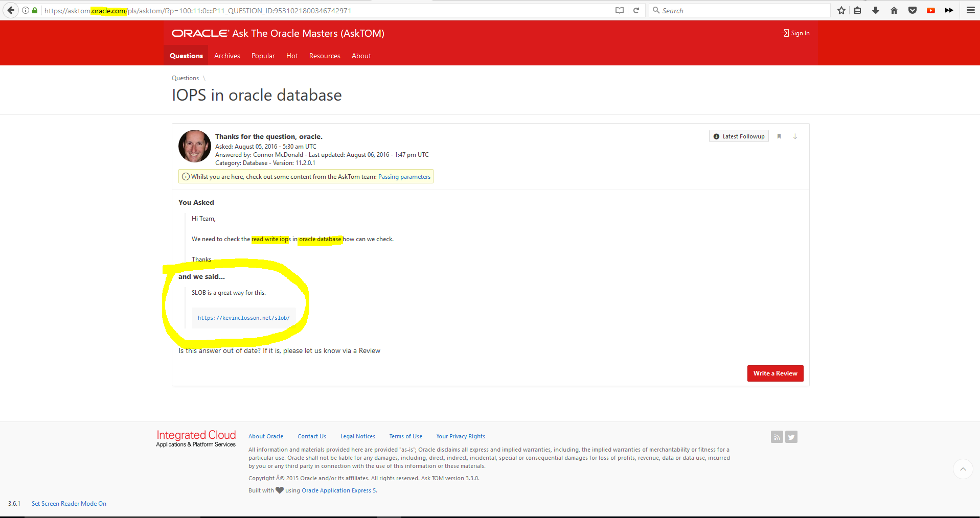Open the Firefox downloads arrow icon
The height and width of the screenshot is (518, 980).
876,10
